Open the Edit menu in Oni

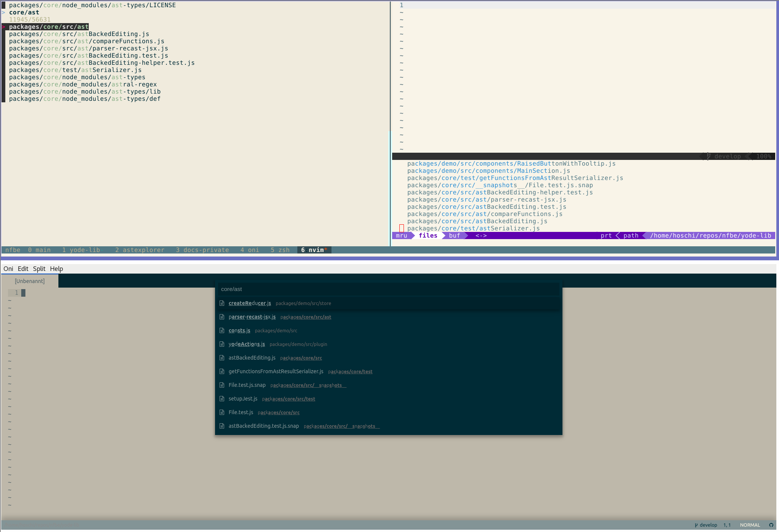[x=23, y=269]
